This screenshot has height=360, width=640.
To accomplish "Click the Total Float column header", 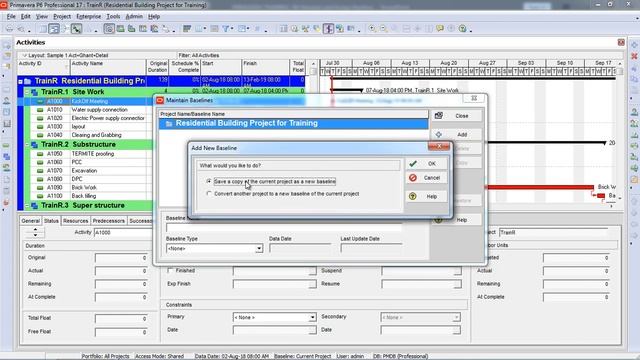I will point(298,67).
